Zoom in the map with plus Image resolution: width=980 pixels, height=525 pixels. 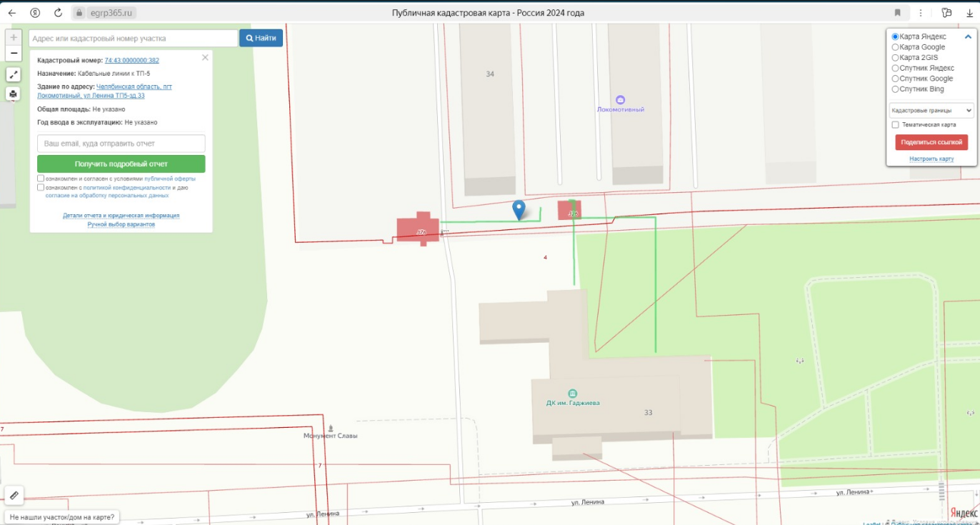pos(14,37)
